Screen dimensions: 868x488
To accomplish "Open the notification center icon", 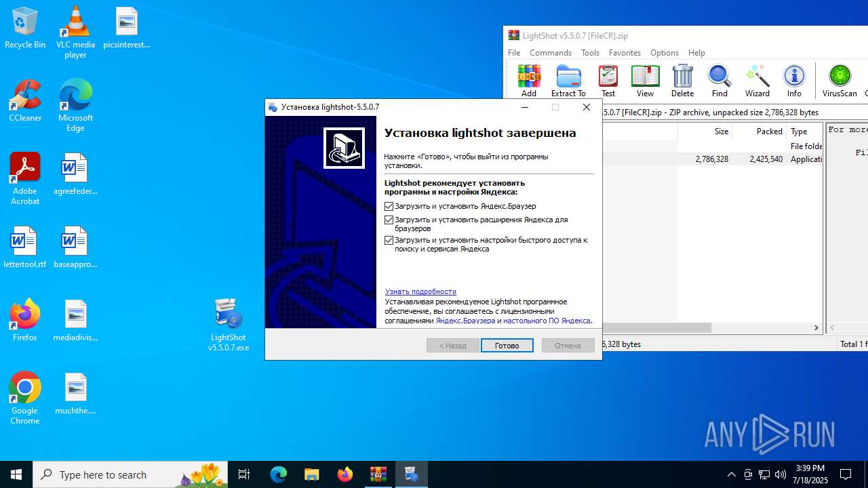I will coord(846,474).
